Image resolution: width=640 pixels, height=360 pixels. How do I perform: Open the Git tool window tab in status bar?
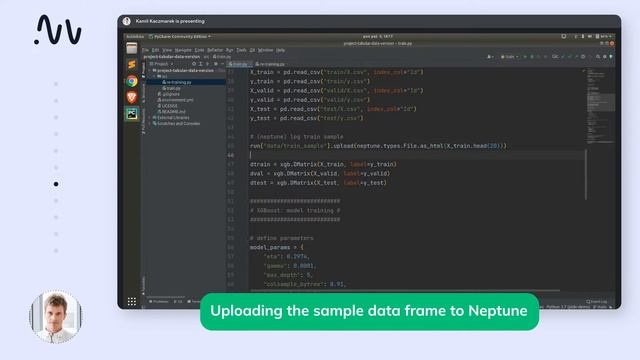178,302
